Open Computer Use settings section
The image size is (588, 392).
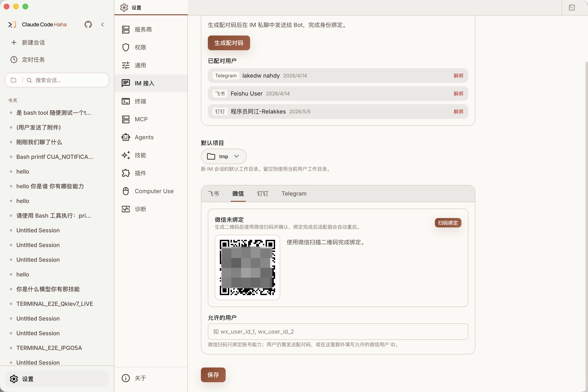(151, 191)
